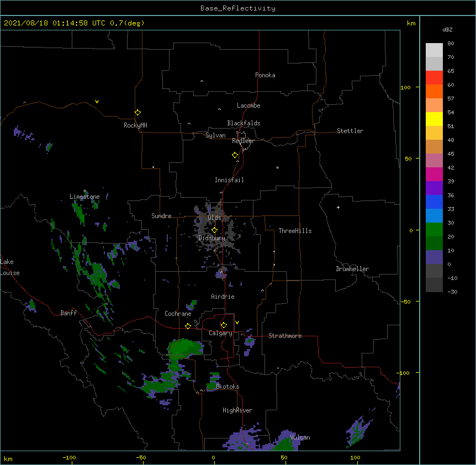Click the Airdrie city label
The height and width of the screenshot is (465, 476).
point(223,297)
